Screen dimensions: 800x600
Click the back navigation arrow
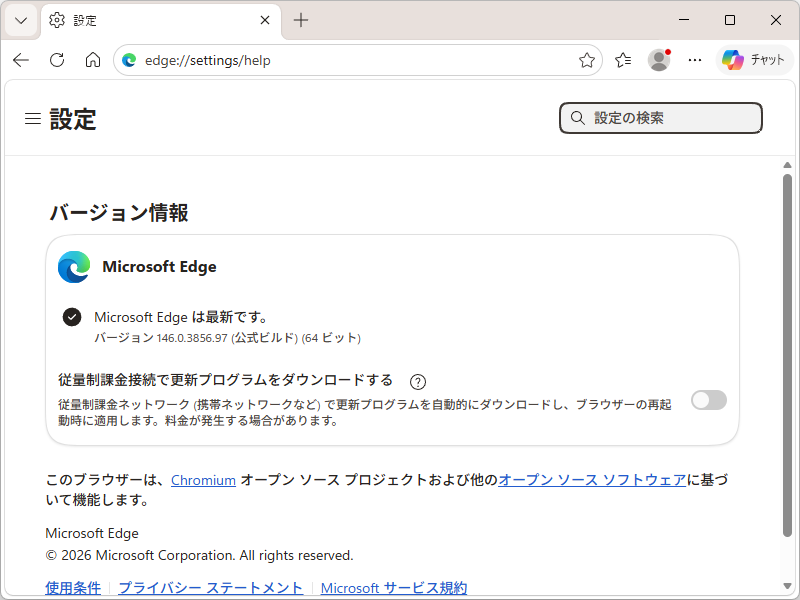20,60
